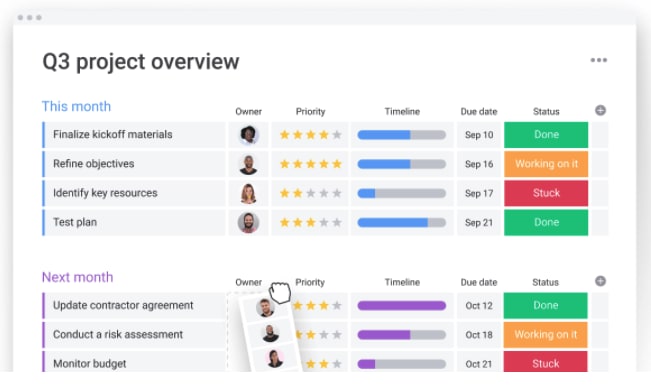Open timeline bar for Conduct a risk assessment
Viewport: 651px width, 392px height.
(401, 335)
